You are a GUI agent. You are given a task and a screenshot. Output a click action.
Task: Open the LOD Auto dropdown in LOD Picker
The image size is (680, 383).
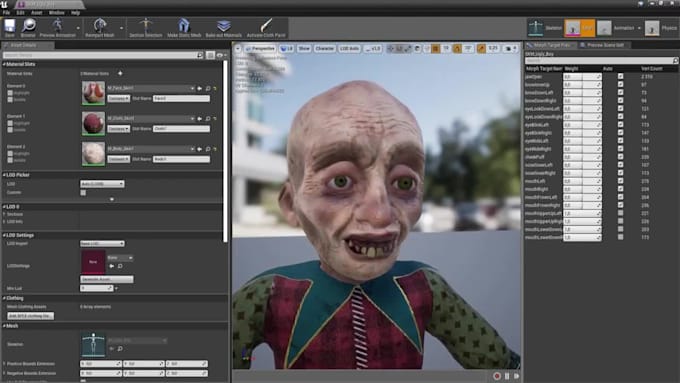pos(102,184)
